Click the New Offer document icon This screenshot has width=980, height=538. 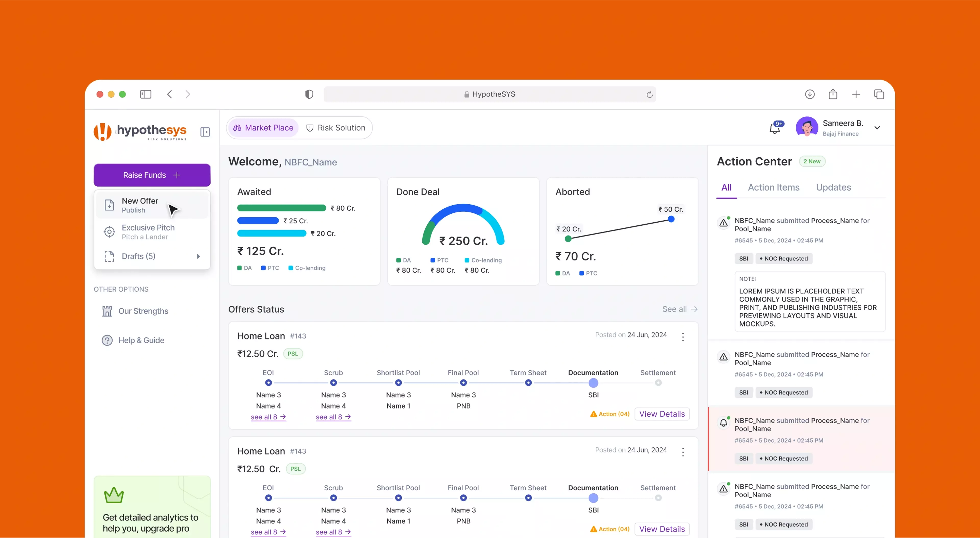tap(109, 205)
